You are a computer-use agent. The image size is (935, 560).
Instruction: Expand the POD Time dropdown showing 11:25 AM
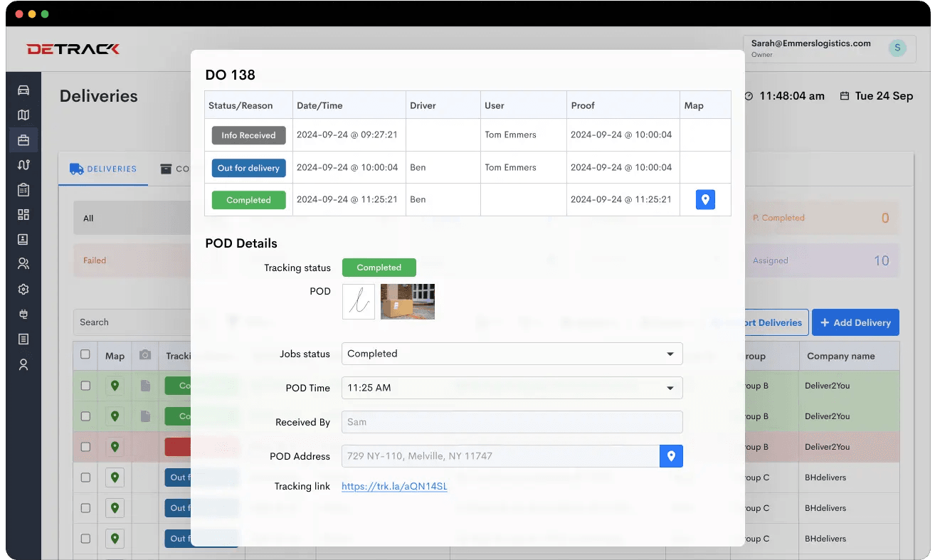coord(512,388)
